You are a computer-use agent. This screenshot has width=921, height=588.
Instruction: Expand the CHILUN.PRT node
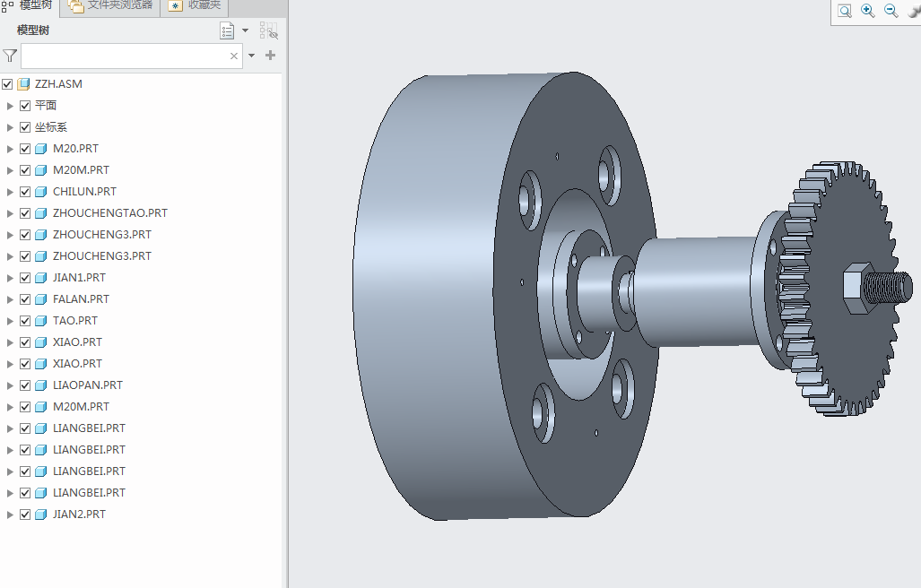click(x=9, y=192)
